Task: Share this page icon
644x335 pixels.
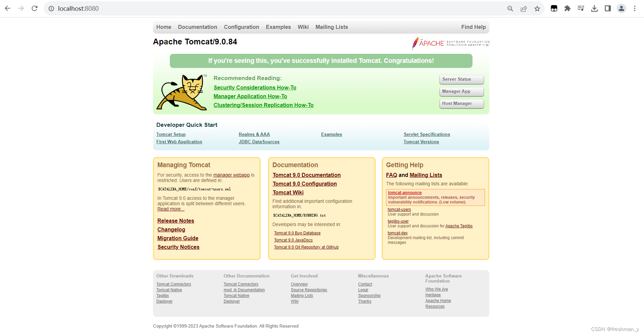Action: coord(524,8)
